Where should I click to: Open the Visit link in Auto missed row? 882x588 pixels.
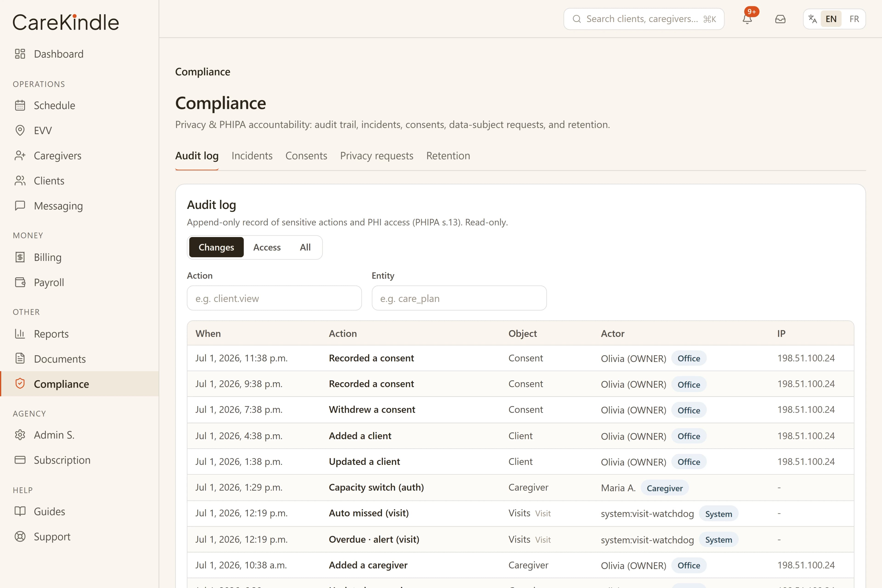543,513
